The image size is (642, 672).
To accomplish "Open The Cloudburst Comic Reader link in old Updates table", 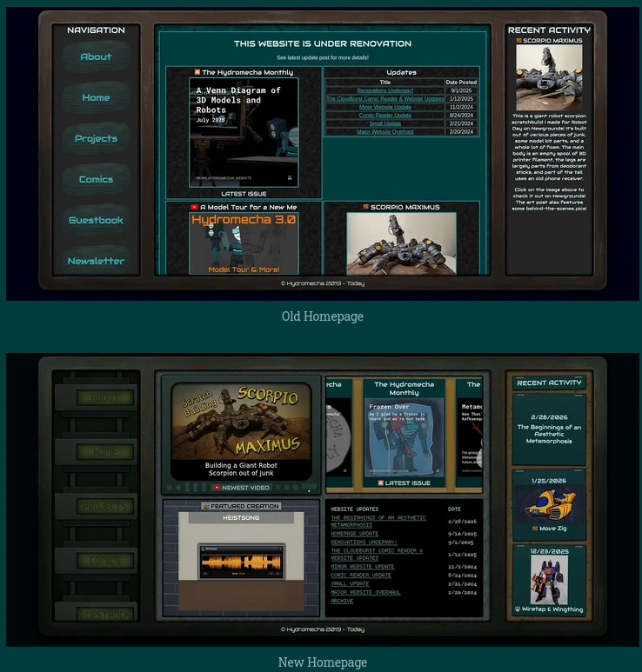I will pos(385,98).
